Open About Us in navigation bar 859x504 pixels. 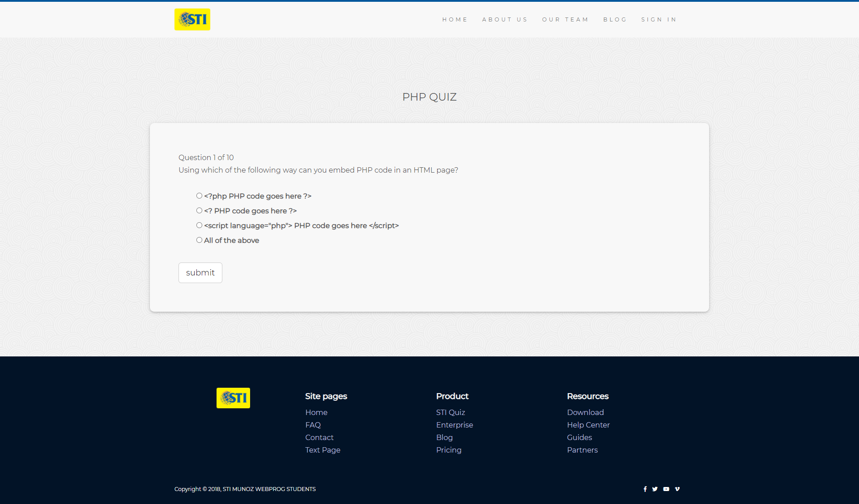[x=505, y=20]
